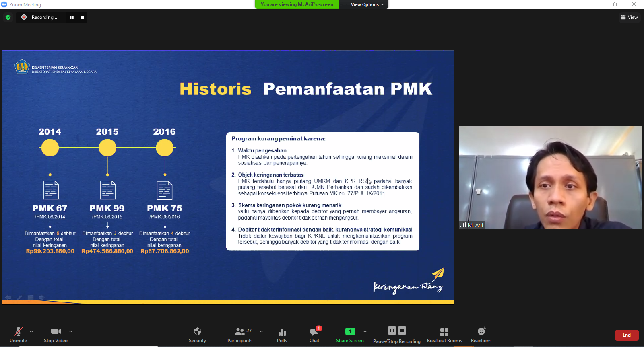Click the divider handle between screen and video

pyautogui.click(x=456, y=177)
